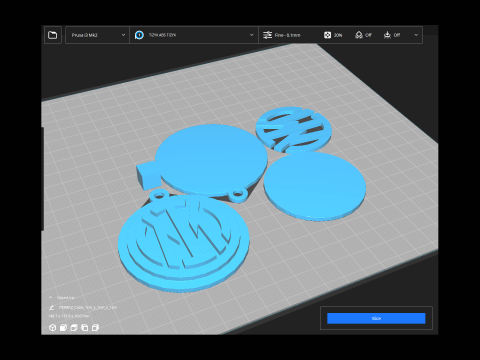Image resolution: width=480 pixels, height=360 pixels.
Task: Select the small cut-out logo model at back
Action: (x=294, y=129)
